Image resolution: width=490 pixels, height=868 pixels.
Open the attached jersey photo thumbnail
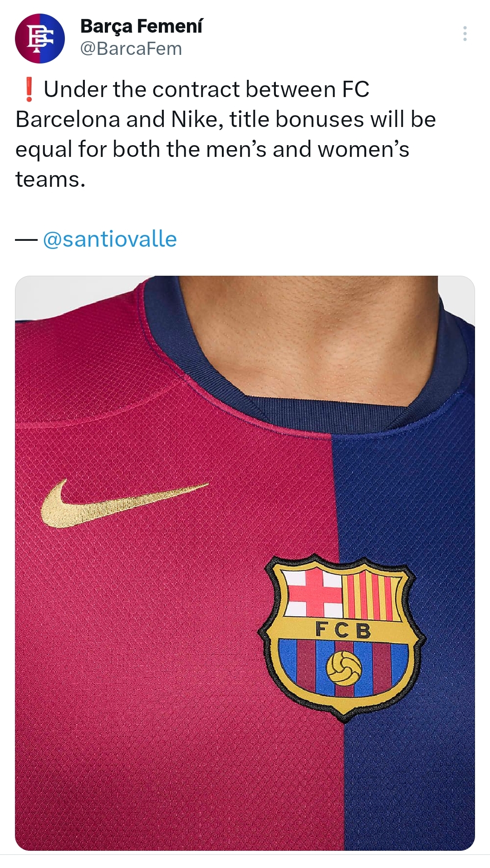(x=245, y=563)
